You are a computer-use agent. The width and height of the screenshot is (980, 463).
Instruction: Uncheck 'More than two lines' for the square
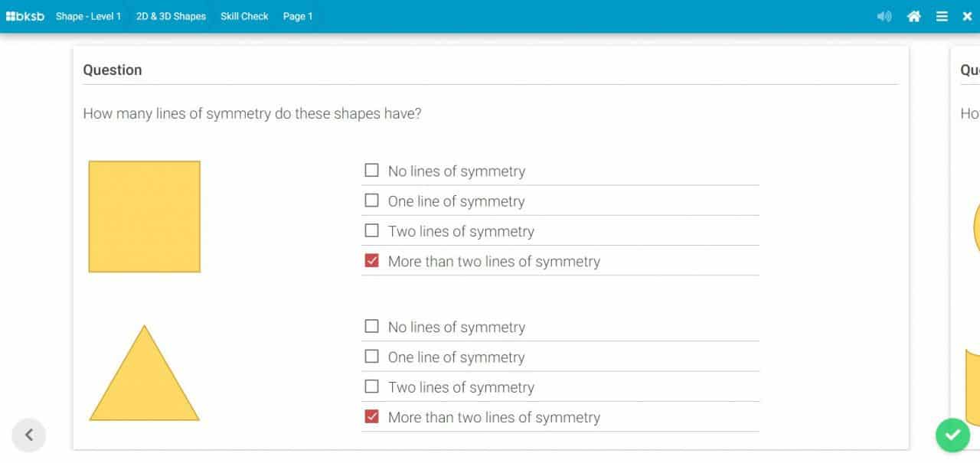click(372, 261)
